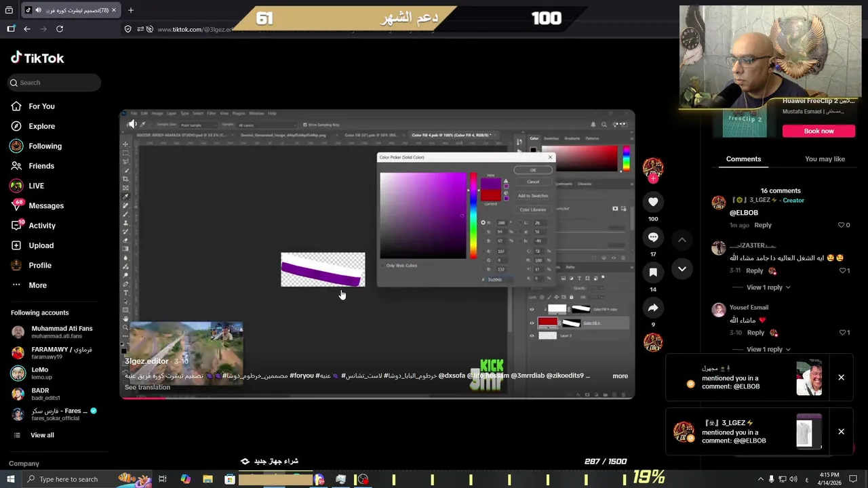Image resolution: width=868 pixels, height=488 pixels.
Task: Like the ZA3TER comment
Action: point(842,271)
